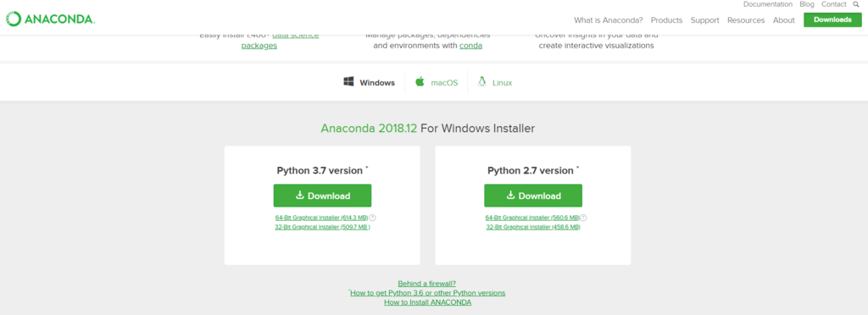The image size is (868, 315).
Task: Click the Anaconda 2018.12 heading text
Action: [x=368, y=129]
